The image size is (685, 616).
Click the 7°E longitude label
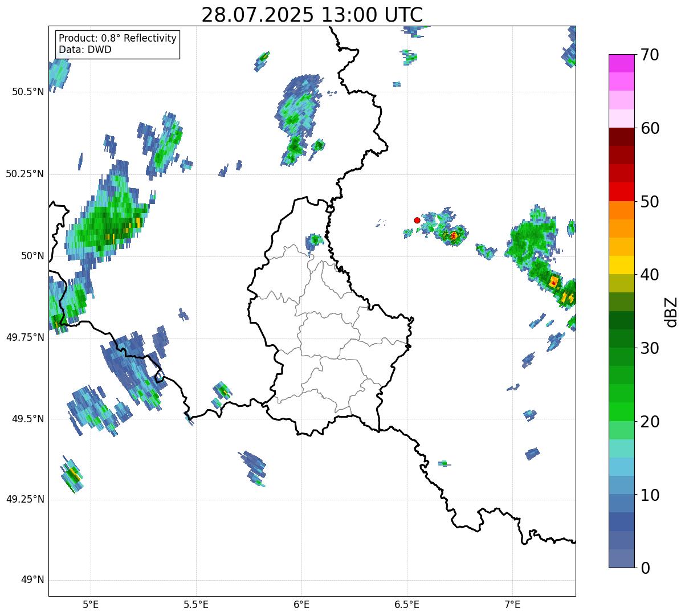[512, 604]
